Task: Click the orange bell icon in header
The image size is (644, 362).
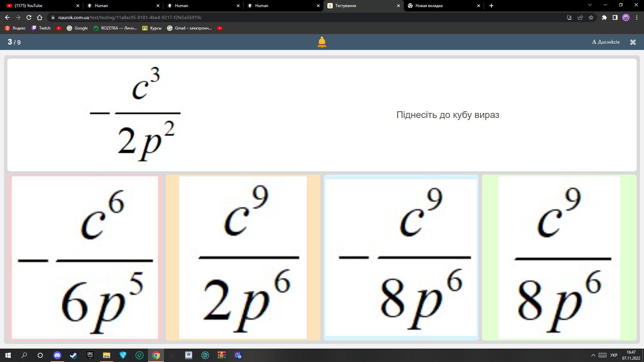Action: click(x=322, y=42)
